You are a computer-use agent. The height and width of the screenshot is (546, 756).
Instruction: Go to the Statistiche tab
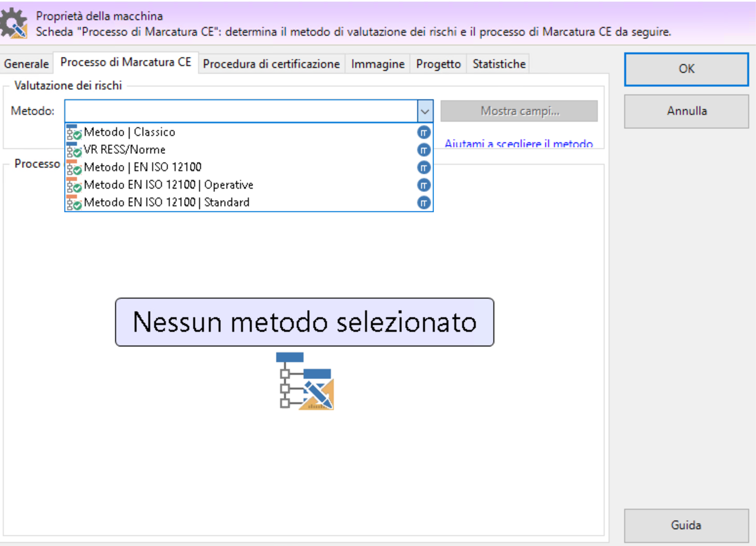(499, 64)
